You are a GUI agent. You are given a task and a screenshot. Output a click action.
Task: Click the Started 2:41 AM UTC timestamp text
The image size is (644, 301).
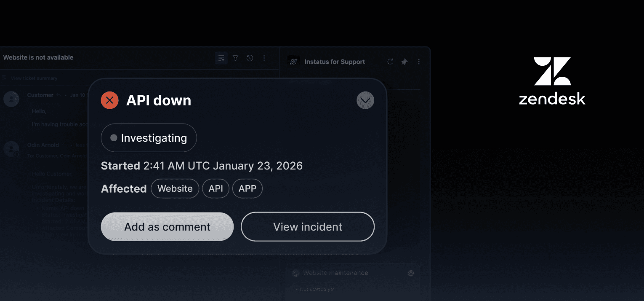(202, 166)
